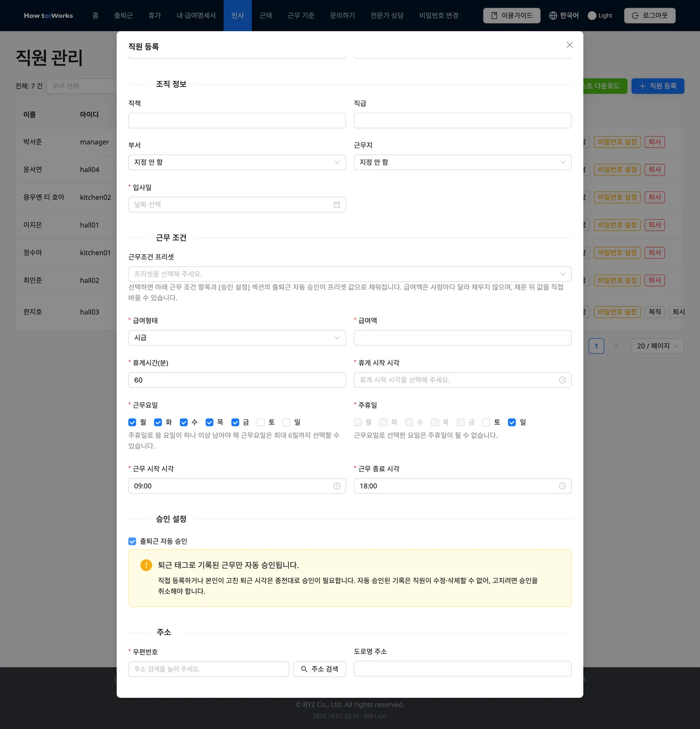700x729 pixels.
Task: Check 일 in 근무요일
Action: click(x=287, y=422)
